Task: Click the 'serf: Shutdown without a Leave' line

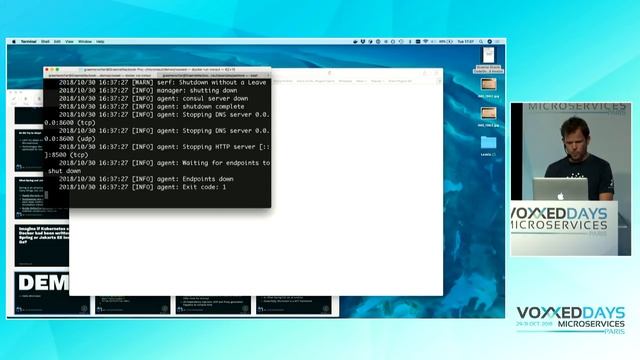Action: click(162, 82)
